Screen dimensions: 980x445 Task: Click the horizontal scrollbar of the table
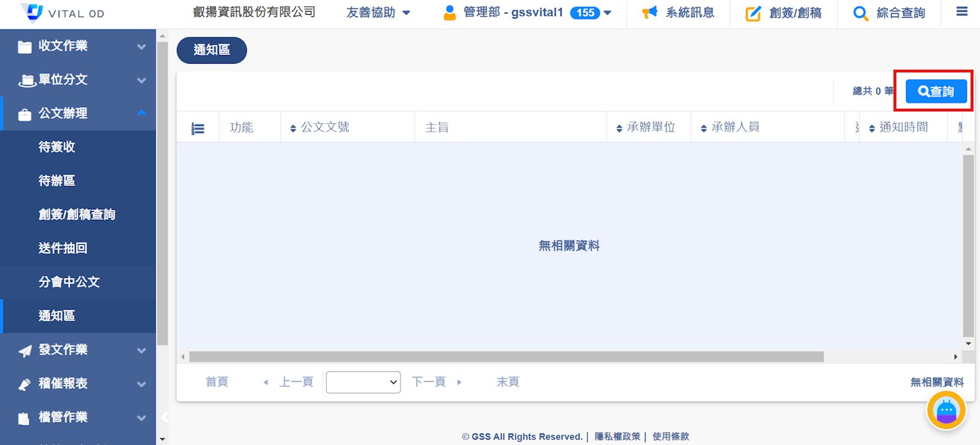click(x=506, y=357)
